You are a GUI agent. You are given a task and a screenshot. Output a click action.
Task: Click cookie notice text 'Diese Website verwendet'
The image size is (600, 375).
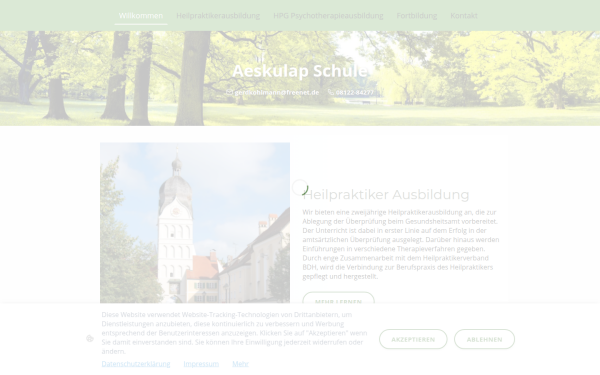point(234,333)
